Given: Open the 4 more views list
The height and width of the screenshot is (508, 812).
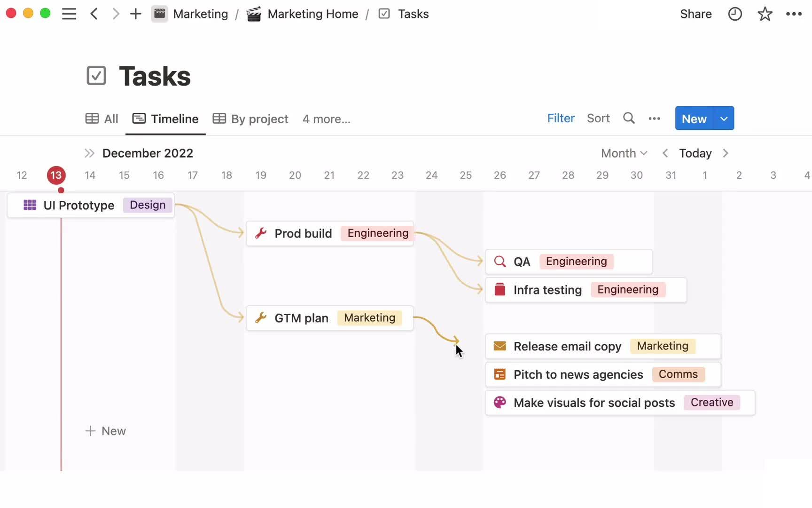Looking at the screenshot, I should pyautogui.click(x=326, y=119).
